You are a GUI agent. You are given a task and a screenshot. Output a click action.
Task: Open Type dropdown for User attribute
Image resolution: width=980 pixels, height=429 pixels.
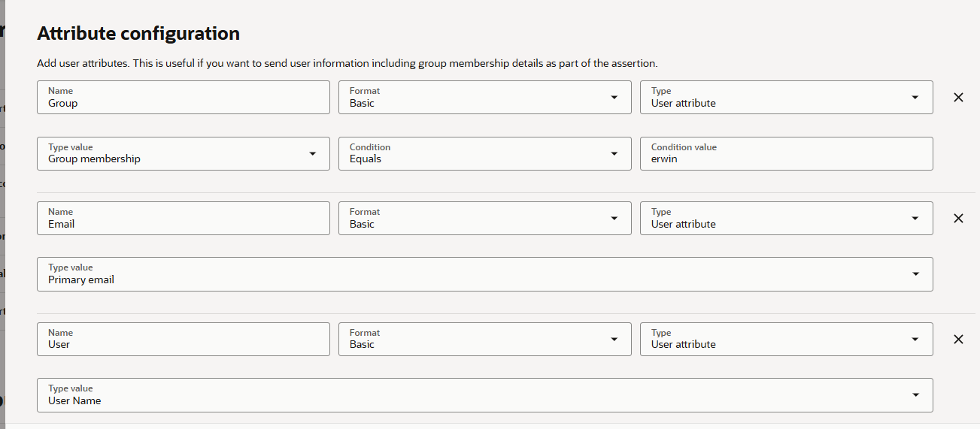click(786, 340)
